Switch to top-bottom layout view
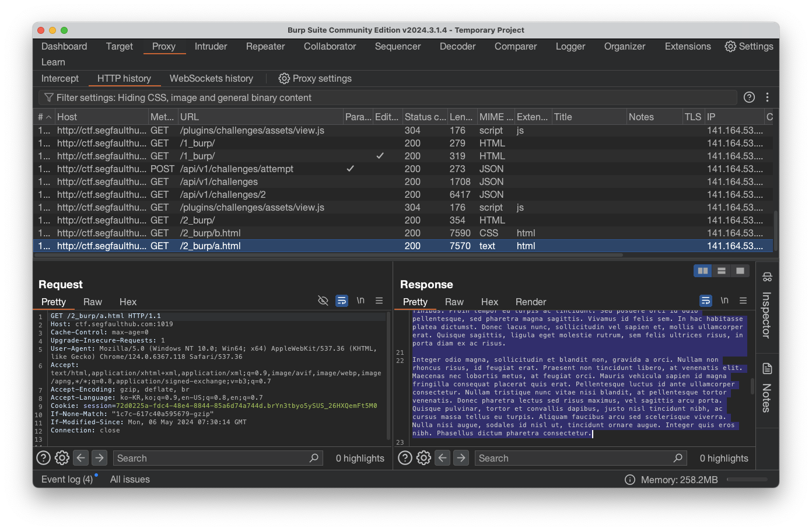The width and height of the screenshot is (812, 531). [x=722, y=271]
